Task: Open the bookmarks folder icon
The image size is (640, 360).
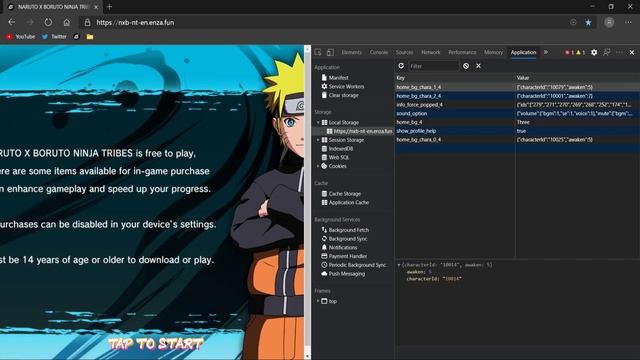Action: pyautogui.click(x=90, y=37)
